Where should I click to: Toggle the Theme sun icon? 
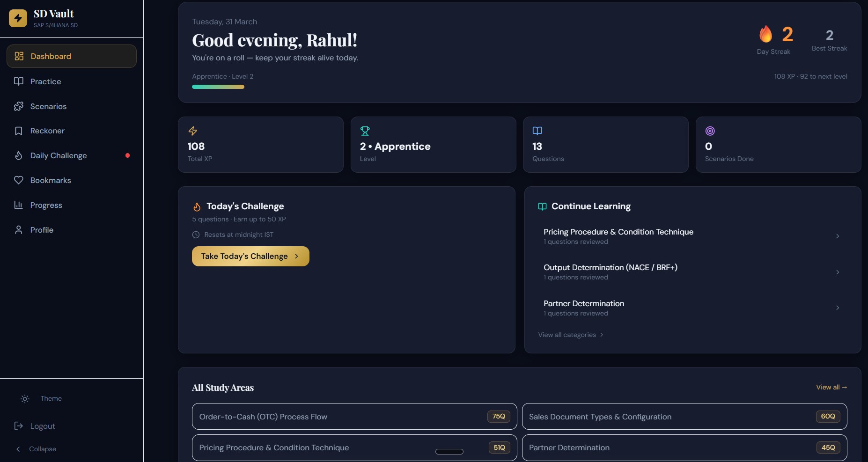[x=25, y=399]
